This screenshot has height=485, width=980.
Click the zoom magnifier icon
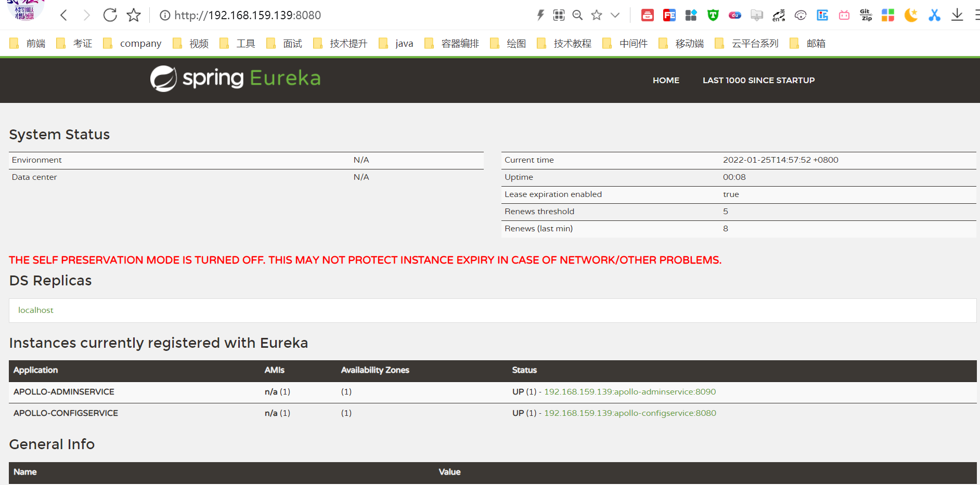577,15
